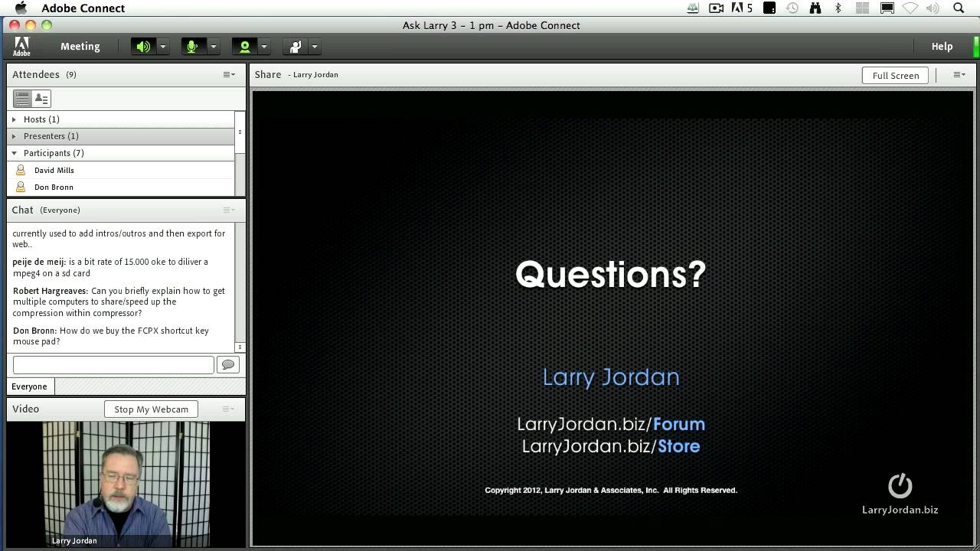Click the display menu bar icon
Screen dimensions: 980x551
pyautogui.click(x=887, y=8)
